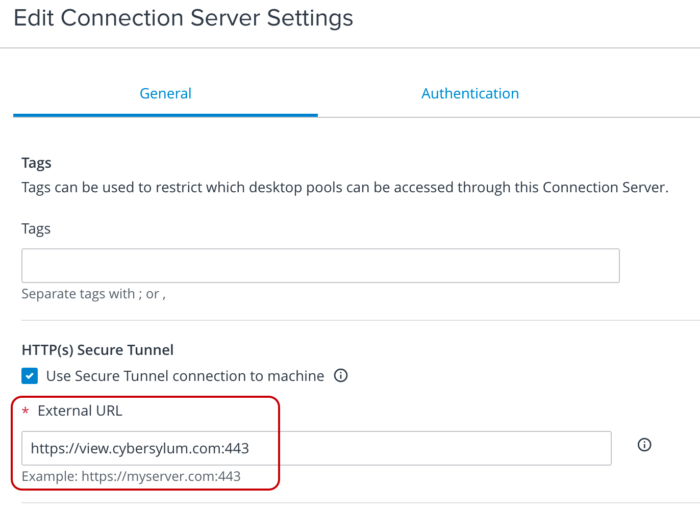This screenshot has width=700, height=512.
Task: Click the bold Tags section heading
Action: [x=36, y=163]
